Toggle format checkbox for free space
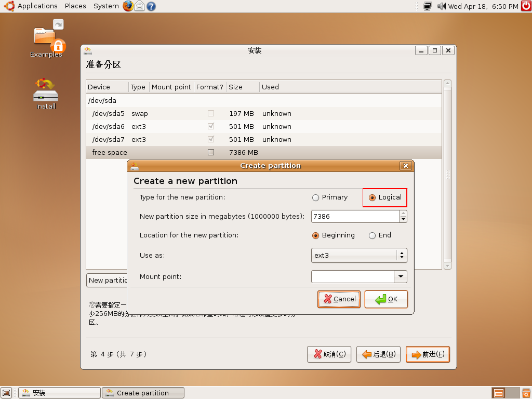 tap(211, 152)
